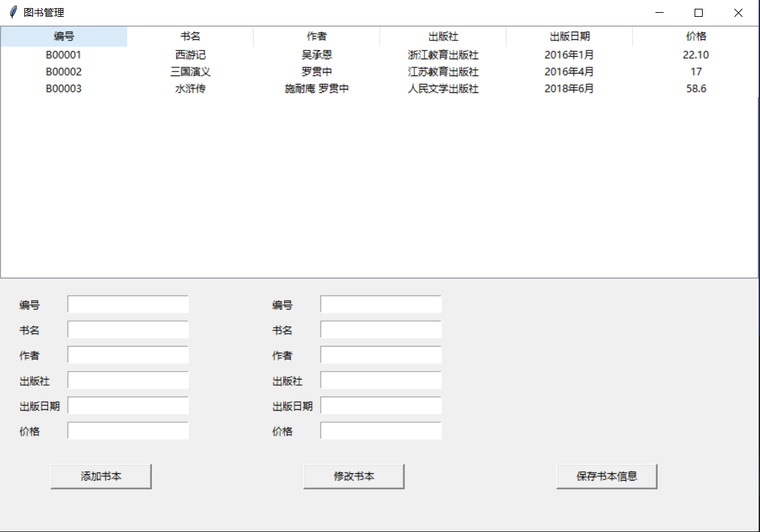Click the 出版社 input field in the edit section

click(380, 380)
